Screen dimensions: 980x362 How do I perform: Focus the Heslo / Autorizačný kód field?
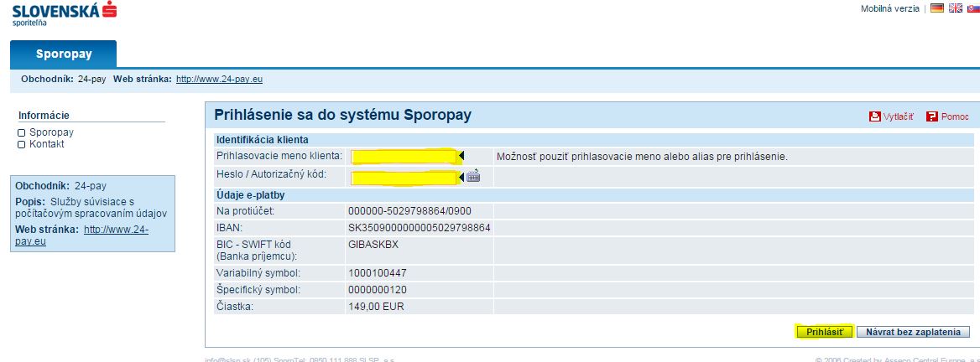403,177
